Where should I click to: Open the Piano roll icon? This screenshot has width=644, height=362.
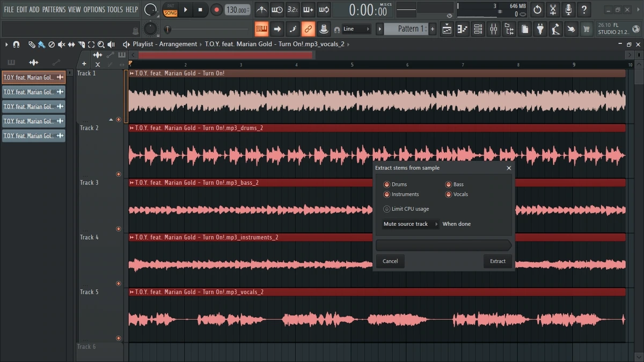point(462,29)
